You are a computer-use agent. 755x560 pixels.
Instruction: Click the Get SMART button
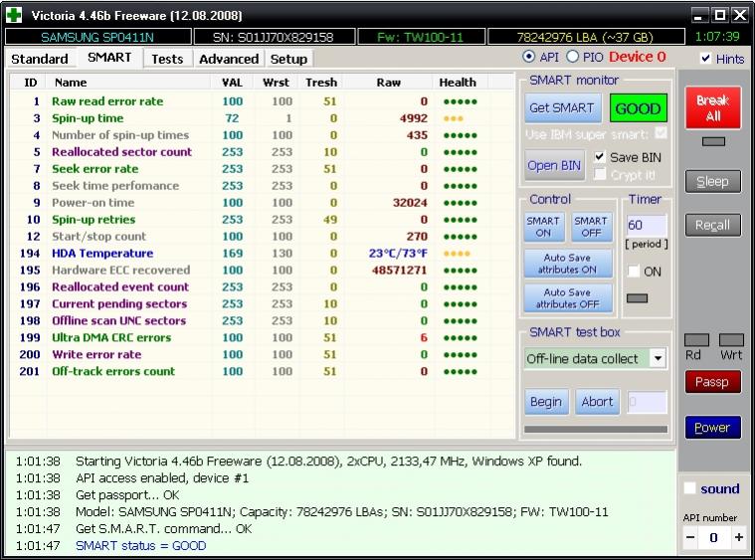coord(562,107)
